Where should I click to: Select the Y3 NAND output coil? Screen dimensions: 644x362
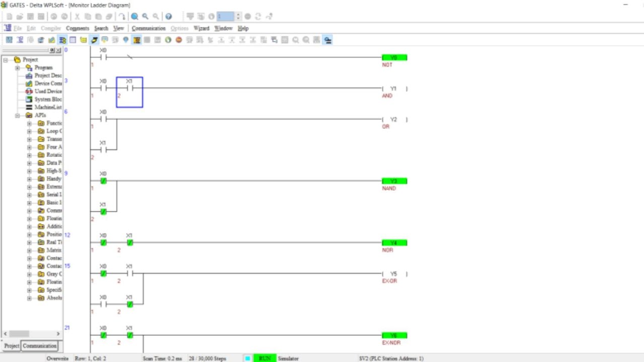tap(394, 181)
